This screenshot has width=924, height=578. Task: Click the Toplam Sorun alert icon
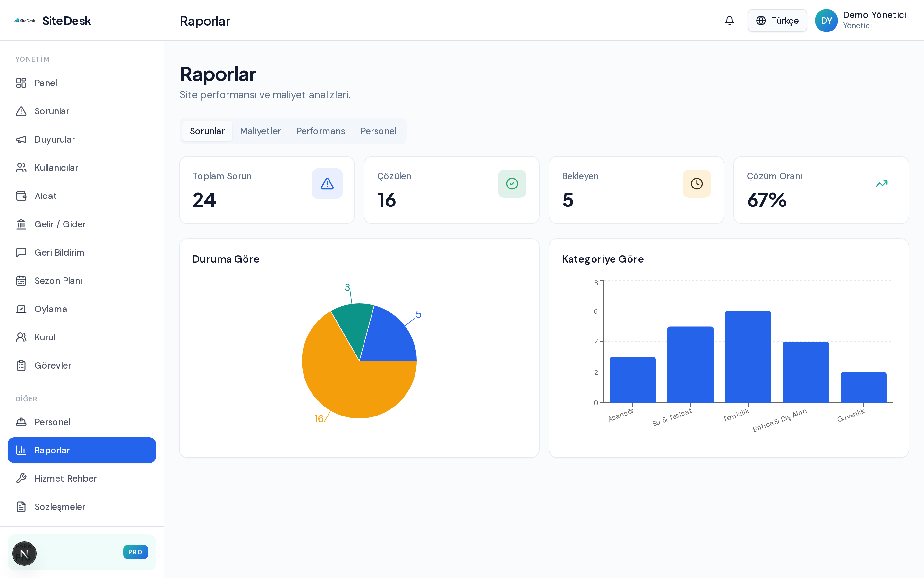click(327, 184)
